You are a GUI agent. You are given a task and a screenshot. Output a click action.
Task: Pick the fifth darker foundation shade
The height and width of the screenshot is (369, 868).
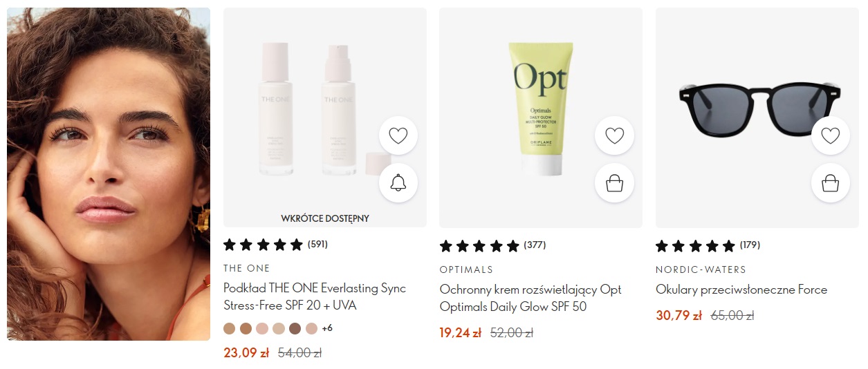click(295, 328)
